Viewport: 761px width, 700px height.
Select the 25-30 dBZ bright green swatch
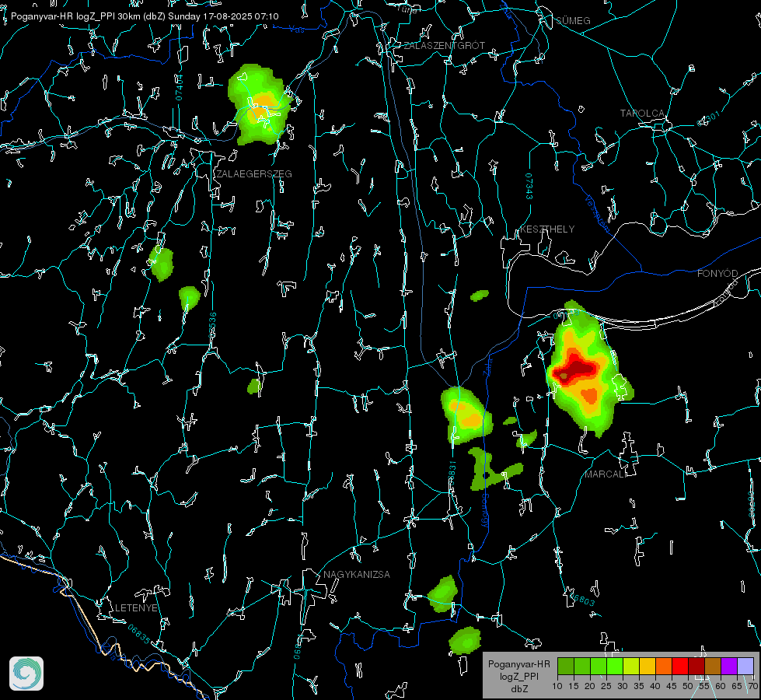tap(615, 666)
